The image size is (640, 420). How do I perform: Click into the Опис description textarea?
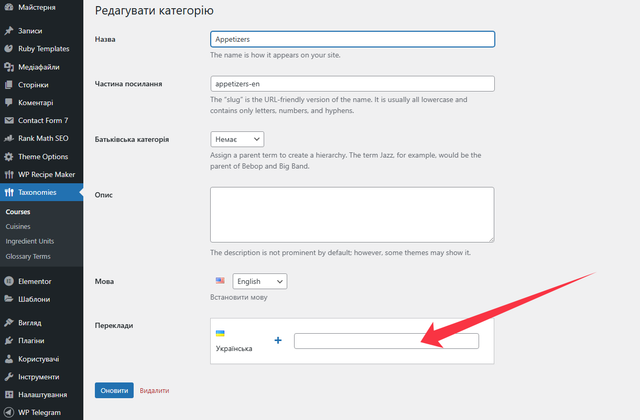coord(352,215)
